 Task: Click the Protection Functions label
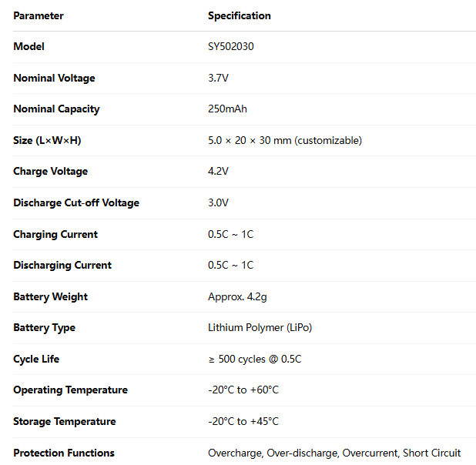click(64, 453)
